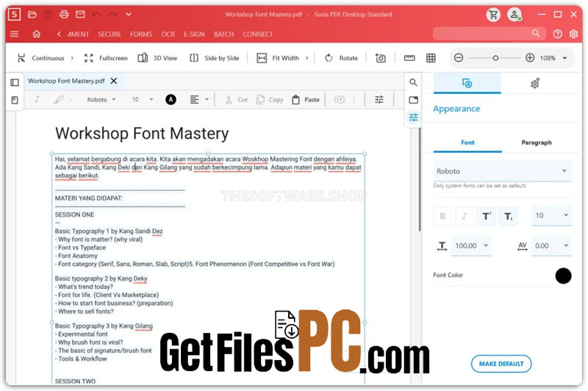Open the hamburger menu
The height and width of the screenshot is (391, 588).
pyautogui.click(x=14, y=34)
